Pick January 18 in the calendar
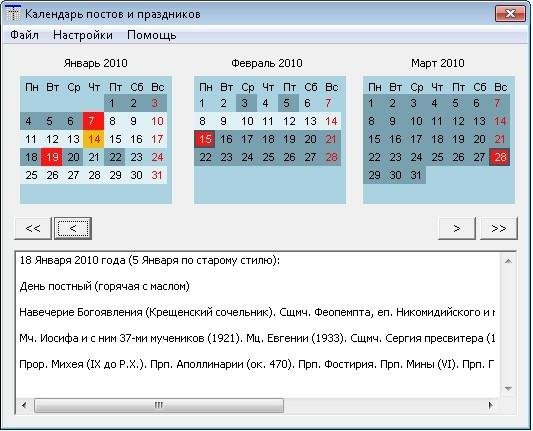Screen dimensions: 533x431 [x=31, y=157]
